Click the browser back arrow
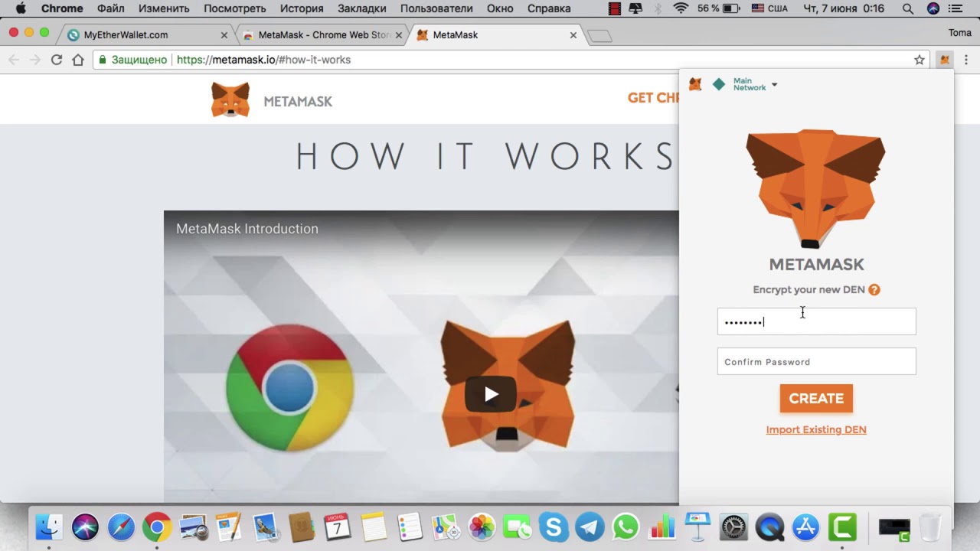980x551 pixels. pyautogui.click(x=14, y=60)
